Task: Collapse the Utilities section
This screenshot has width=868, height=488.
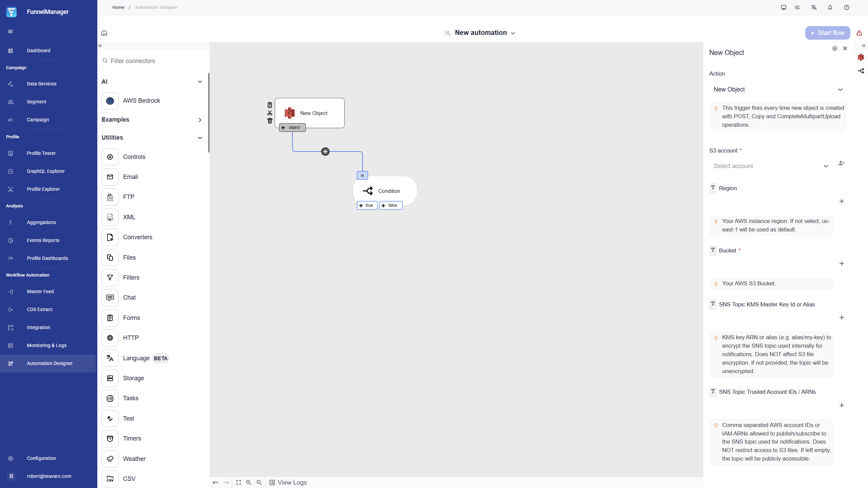Action: (x=200, y=138)
